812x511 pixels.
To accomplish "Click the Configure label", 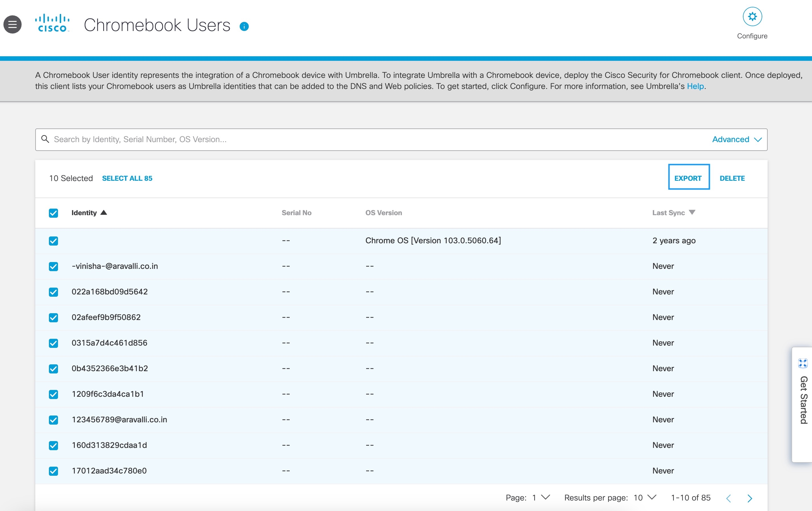I will click(752, 36).
